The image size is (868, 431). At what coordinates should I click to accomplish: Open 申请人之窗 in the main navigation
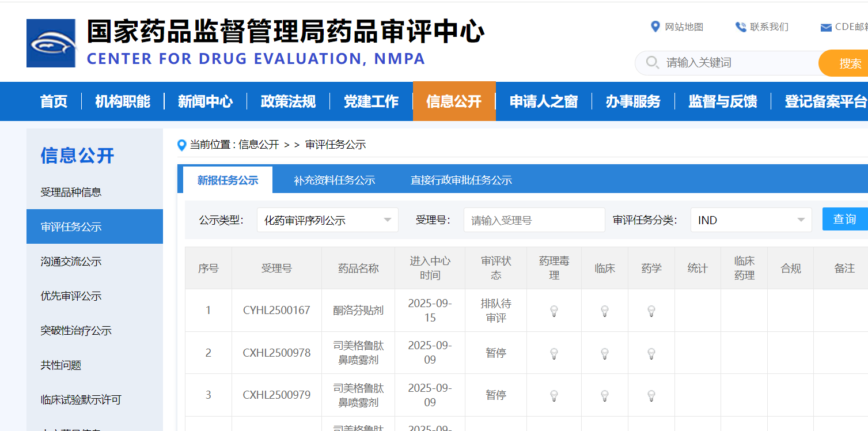click(544, 101)
